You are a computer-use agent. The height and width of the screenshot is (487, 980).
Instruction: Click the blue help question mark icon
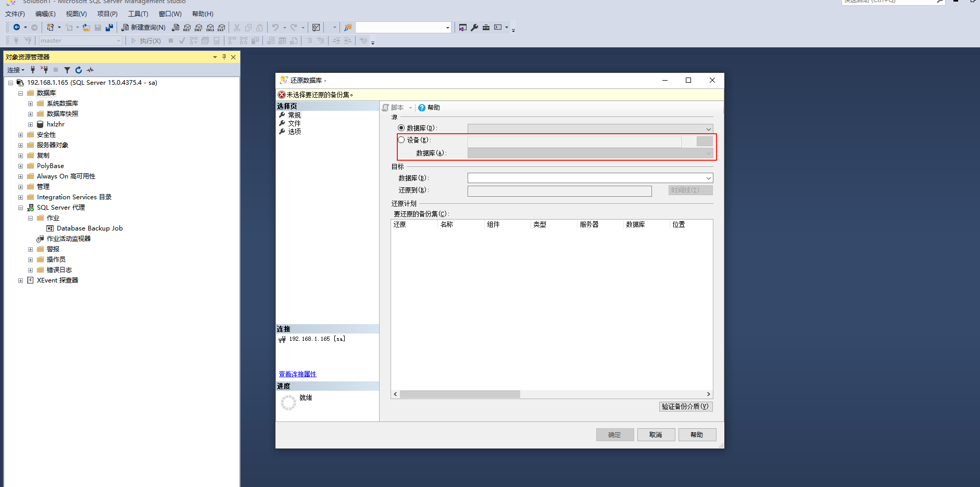[422, 108]
